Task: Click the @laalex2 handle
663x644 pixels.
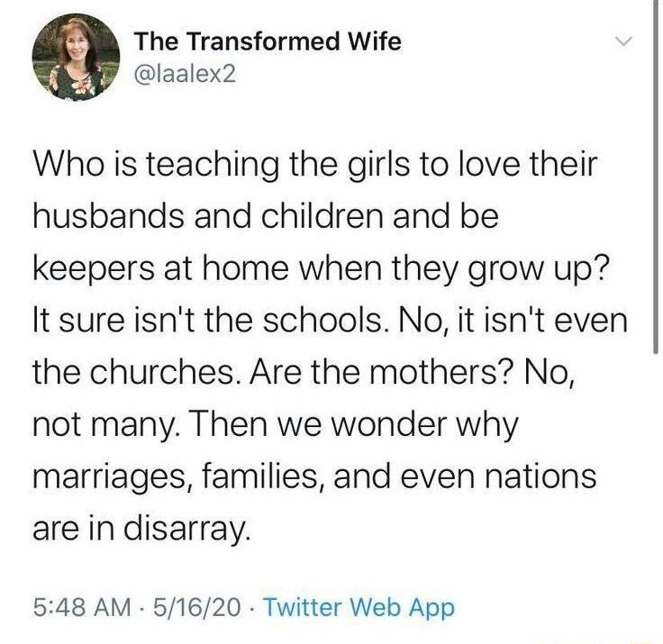Action: (184, 74)
